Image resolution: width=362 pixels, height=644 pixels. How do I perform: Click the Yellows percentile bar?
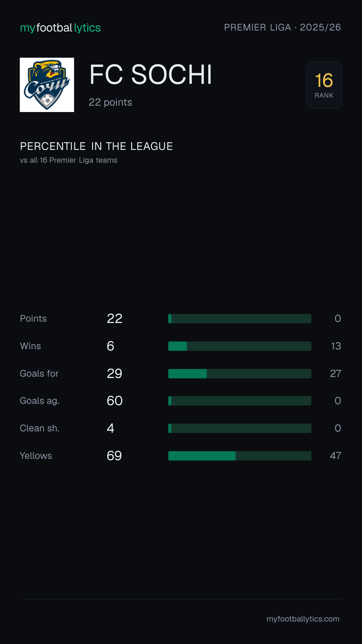tap(240, 456)
